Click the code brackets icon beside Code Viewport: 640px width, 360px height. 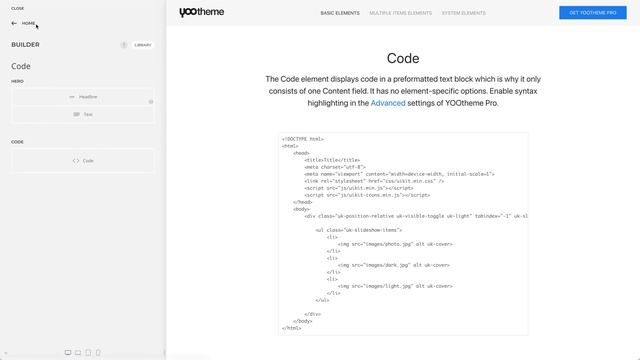pyautogui.click(x=76, y=161)
